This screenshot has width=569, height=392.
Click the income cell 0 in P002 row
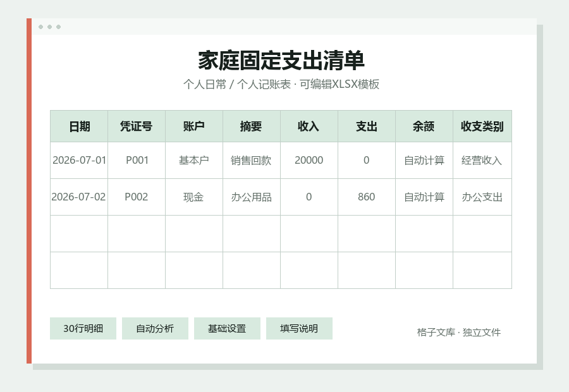(309, 197)
